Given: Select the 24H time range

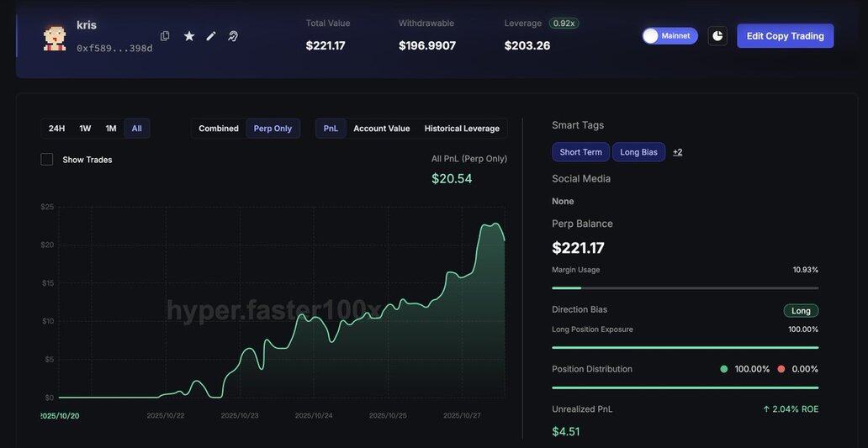Looking at the screenshot, I should click(x=56, y=129).
